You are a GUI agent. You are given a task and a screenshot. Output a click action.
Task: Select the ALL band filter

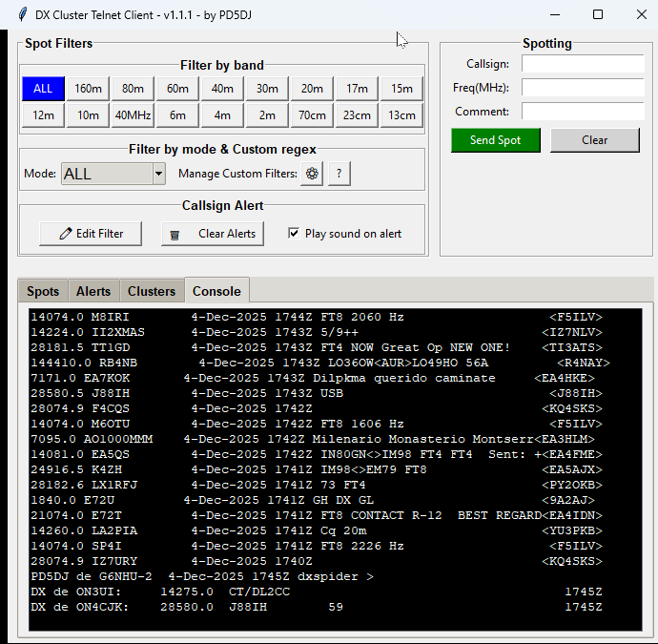(x=43, y=89)
